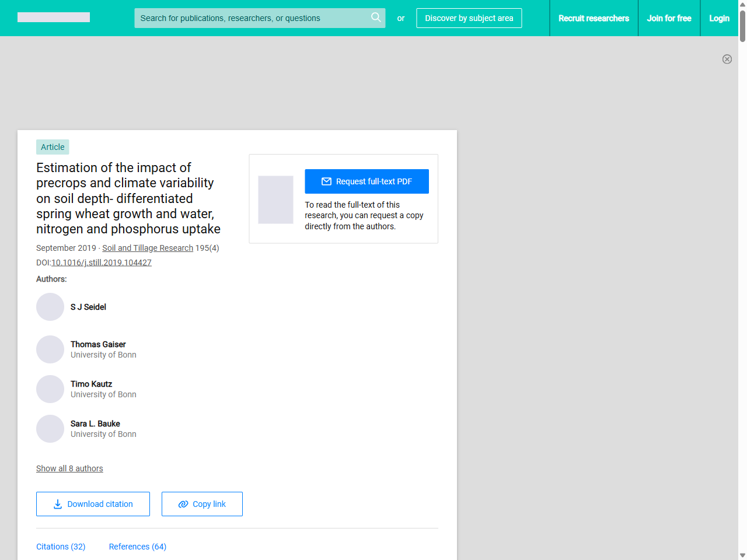The width and height of the screenshot is (747, 560).
Task: Open the Soil and Tillage Research journal link
Action: click(147, 248)
